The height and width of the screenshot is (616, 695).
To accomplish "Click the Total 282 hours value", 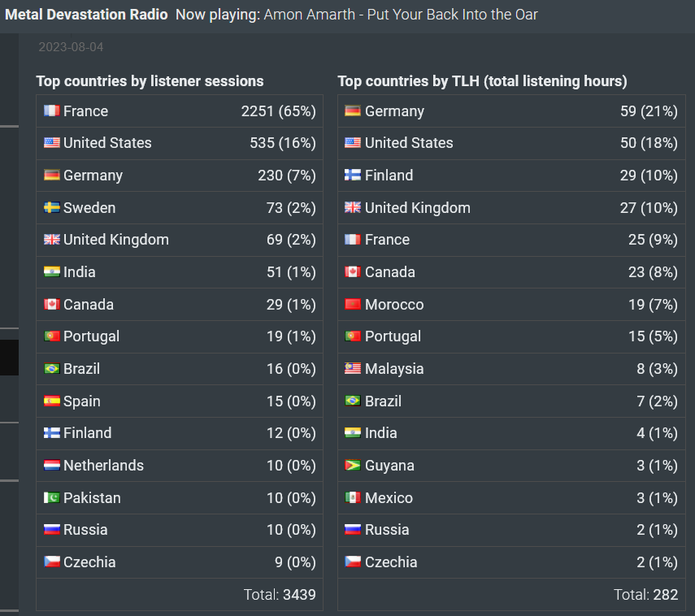I will (x=645, y=595).
